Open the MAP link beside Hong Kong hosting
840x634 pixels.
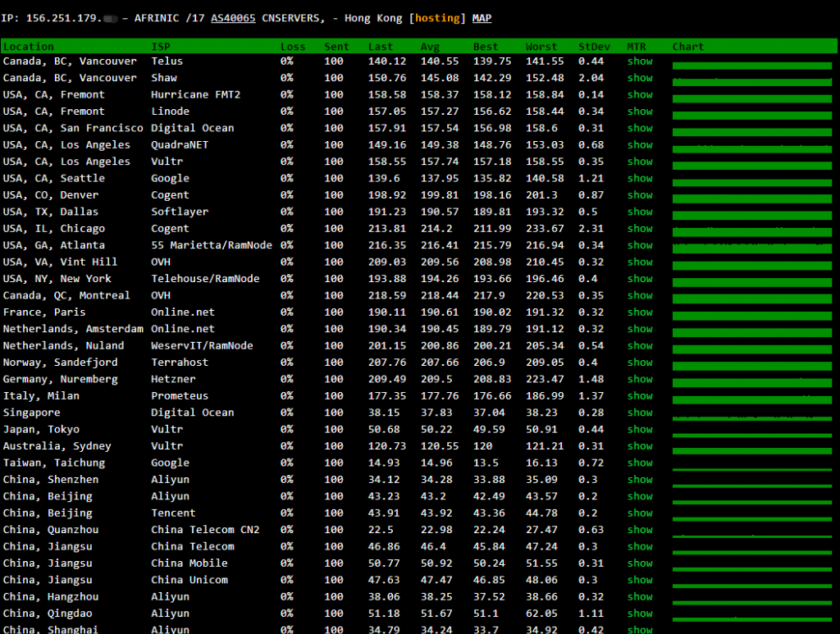coord(482,18)
